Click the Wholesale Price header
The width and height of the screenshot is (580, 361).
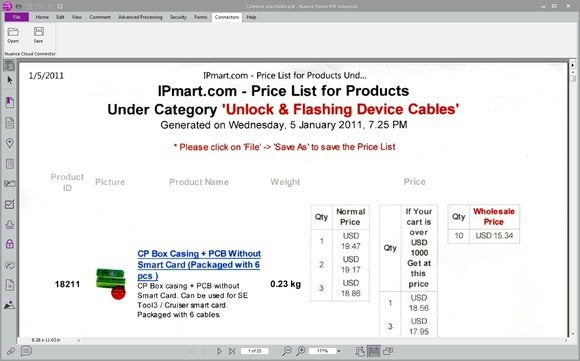[494, 216]
